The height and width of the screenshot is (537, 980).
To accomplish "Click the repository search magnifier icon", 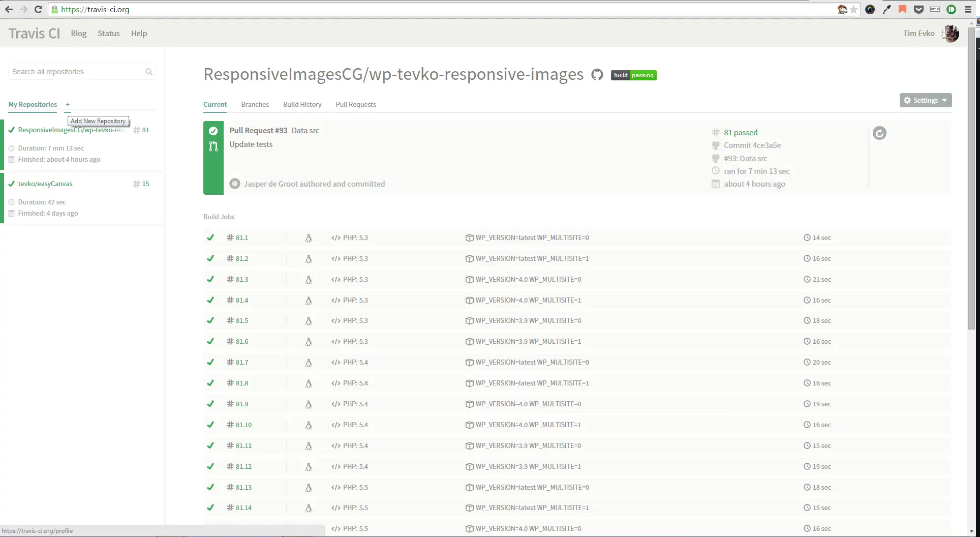I will coord(148,72).
